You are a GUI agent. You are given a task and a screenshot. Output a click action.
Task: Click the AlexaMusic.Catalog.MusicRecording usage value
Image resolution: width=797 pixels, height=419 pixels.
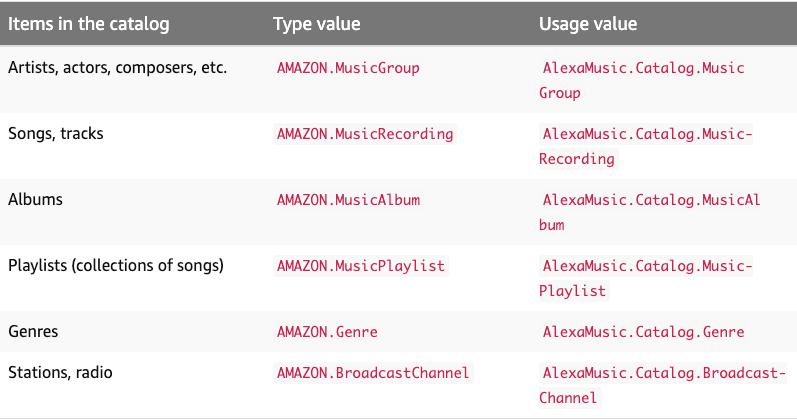pos(647,134)
